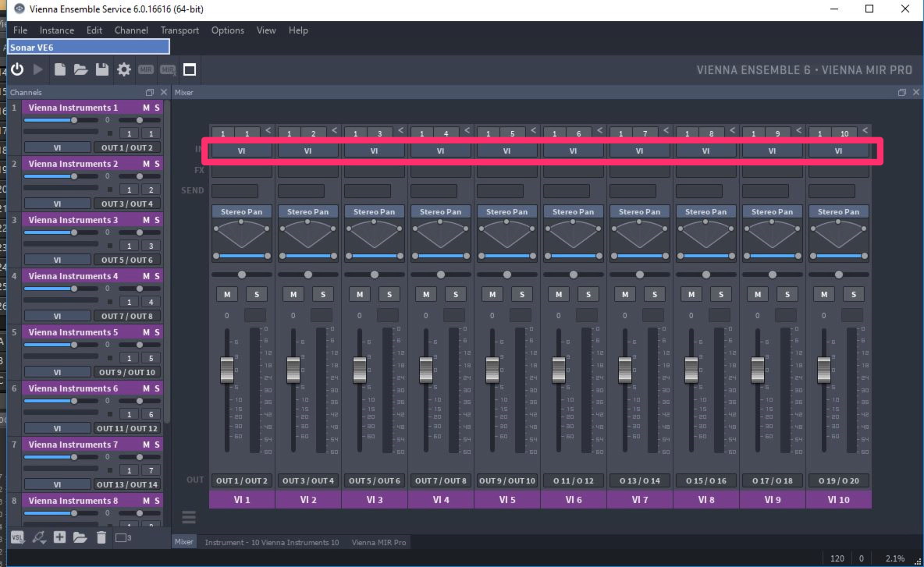This screenshot has width=924, height=567.
Task: Solo Vienna Instruments 2 in the channel list
Action: 157,164
